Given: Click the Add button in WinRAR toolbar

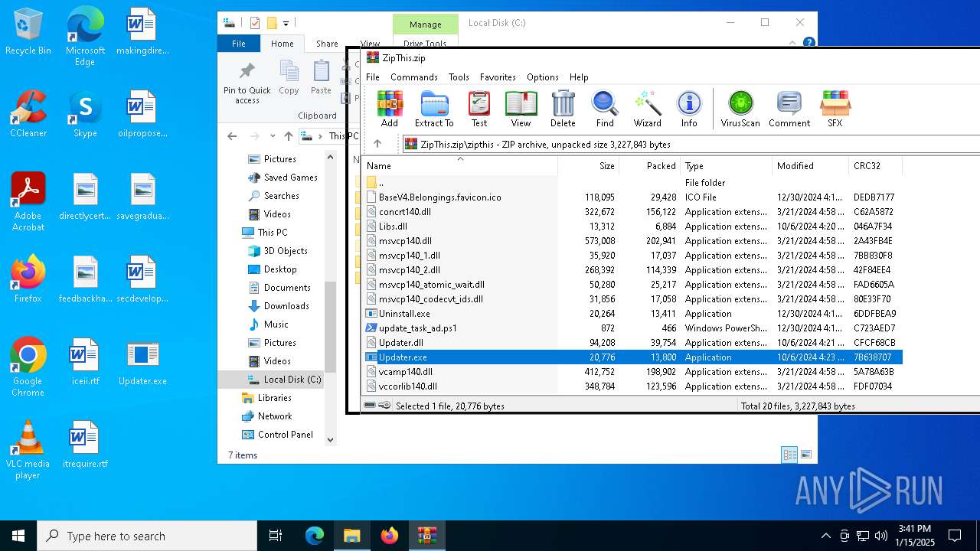Looking at the screenshot, I should (389, 109).
